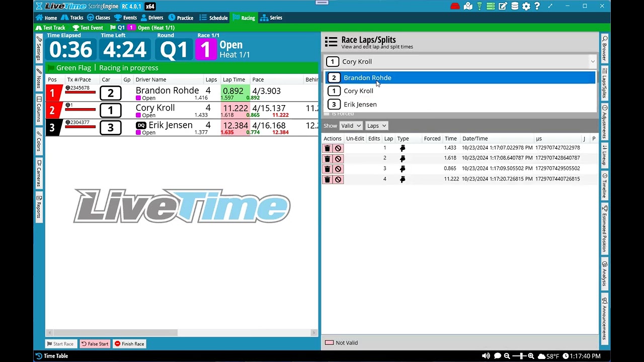Select Brandon Rohde row in results table

click(x=182, y=93)
